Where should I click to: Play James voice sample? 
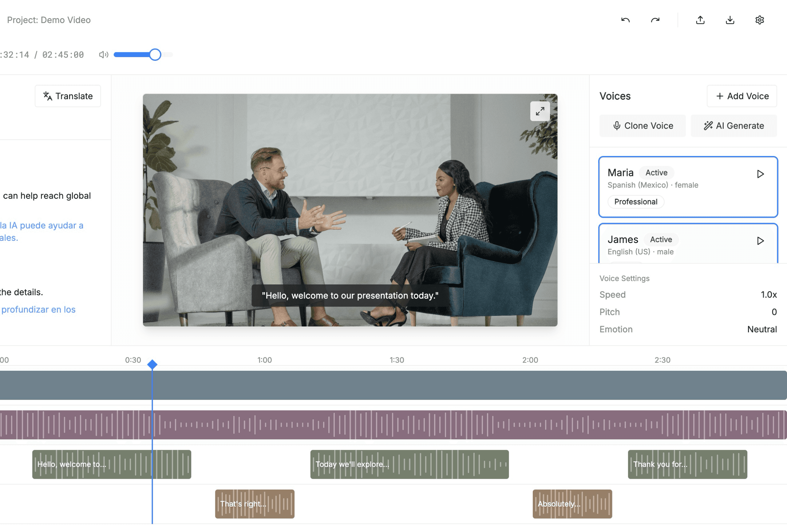tap(760, 241)
